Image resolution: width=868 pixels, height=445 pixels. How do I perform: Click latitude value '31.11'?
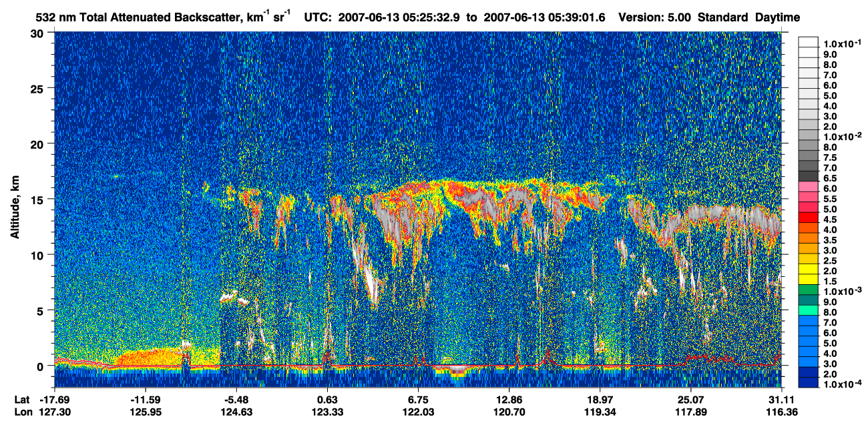(781, 400)
